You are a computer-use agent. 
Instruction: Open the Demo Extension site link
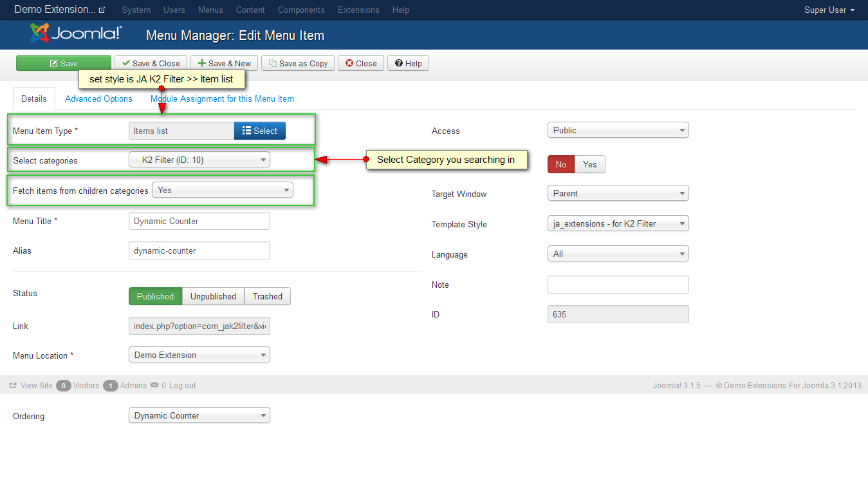(59, 10)
